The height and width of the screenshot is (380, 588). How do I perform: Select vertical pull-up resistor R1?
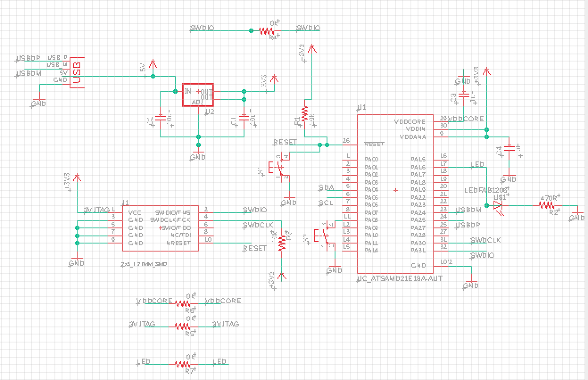(305, 113)
